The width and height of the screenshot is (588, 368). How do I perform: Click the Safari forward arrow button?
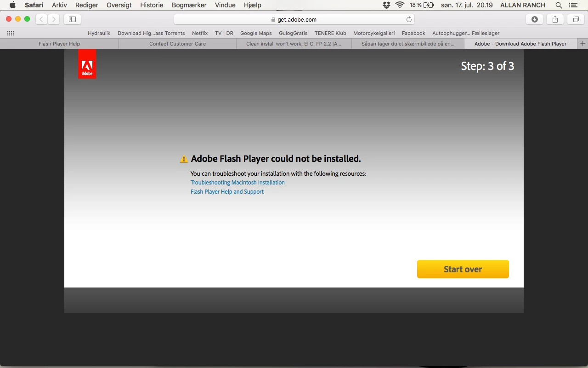point(54,19)
